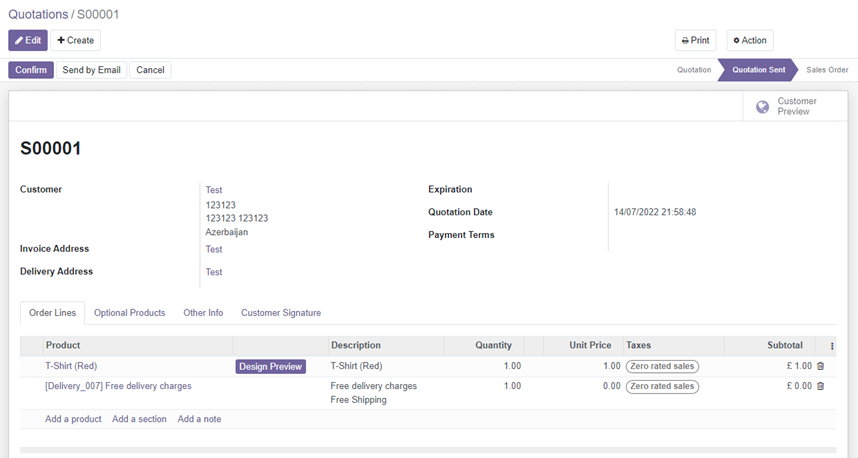This screenshot has width=858, height=458.
Task: Add a section to the order
Action: [x=139, y=419]
